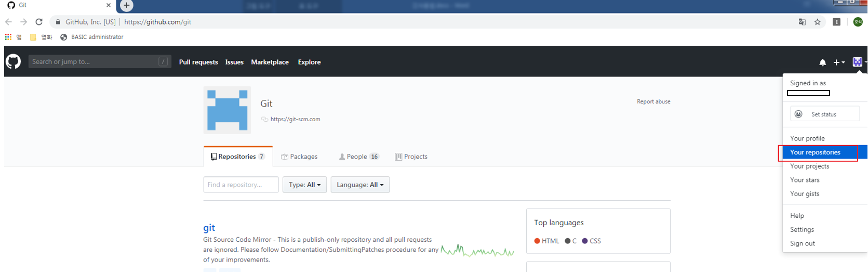Open Your profile menu item
The image size is (868, 272).
(x=825, y=138)
